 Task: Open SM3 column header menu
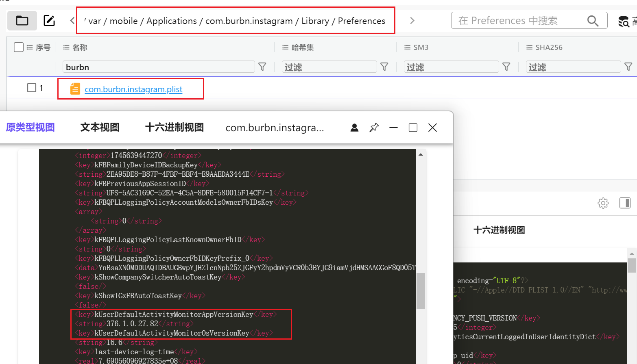click(407, 48)
